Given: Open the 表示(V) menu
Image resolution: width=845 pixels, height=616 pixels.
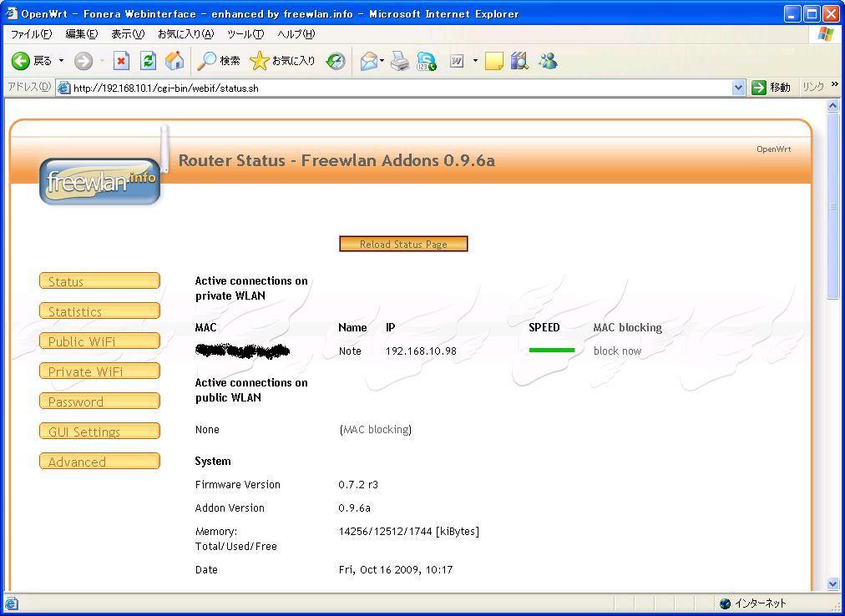Looking at the screenshot, I should (128, 34).
